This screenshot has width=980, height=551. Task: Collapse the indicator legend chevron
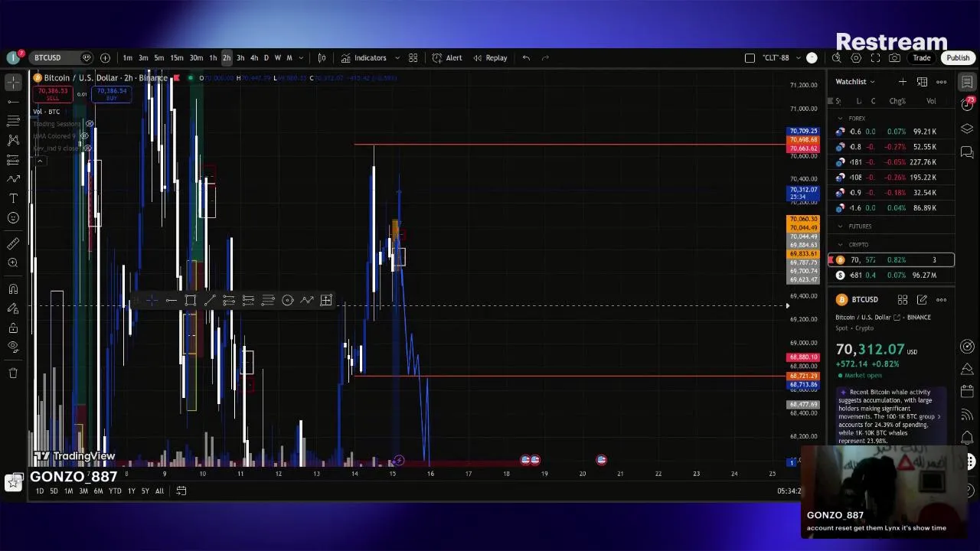pyautogui.click(x=39, y=161)
